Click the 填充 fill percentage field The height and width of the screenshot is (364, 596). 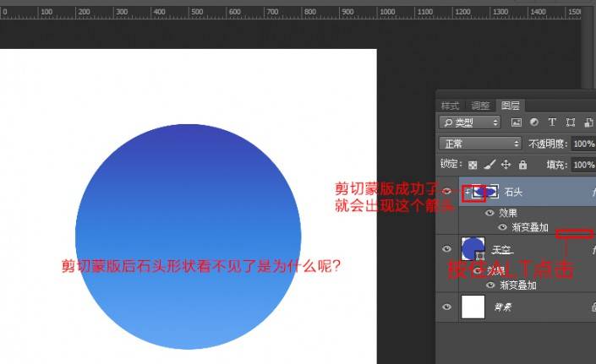click(x=583, y=165)
